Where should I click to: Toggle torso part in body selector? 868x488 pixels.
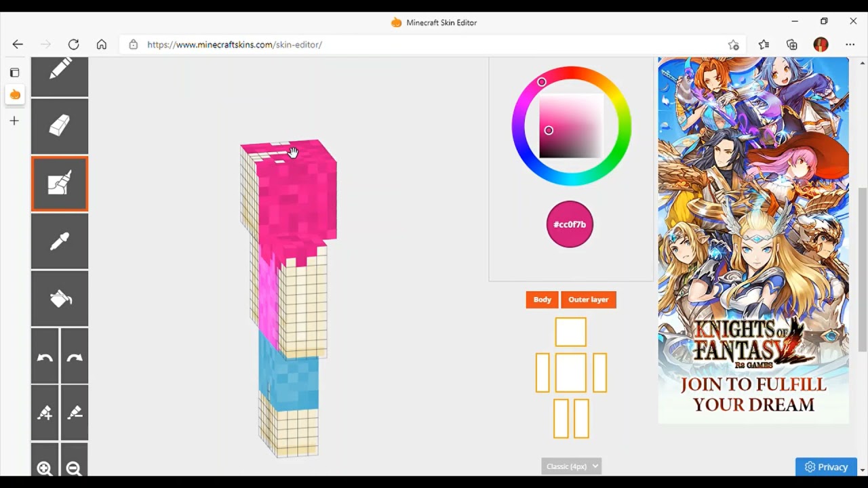click(571, 373)
